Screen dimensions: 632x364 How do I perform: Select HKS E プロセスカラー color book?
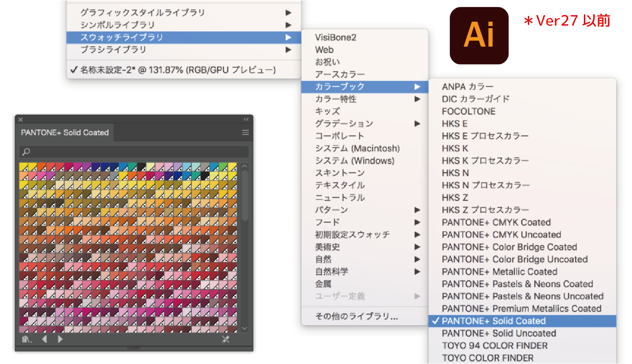pos(522,136)
